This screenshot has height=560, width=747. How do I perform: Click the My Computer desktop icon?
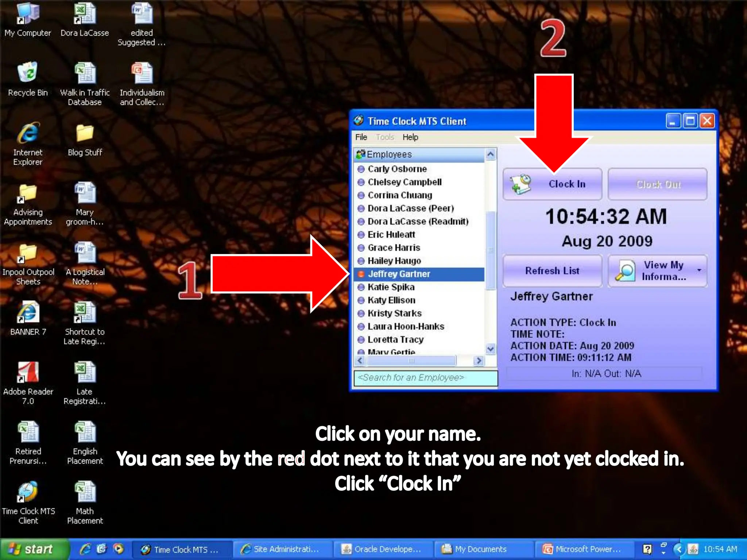tap(28, 14)
